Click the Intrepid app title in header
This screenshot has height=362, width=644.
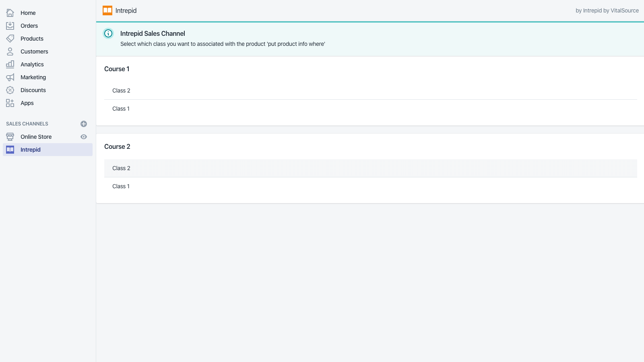tap(126, 10)
